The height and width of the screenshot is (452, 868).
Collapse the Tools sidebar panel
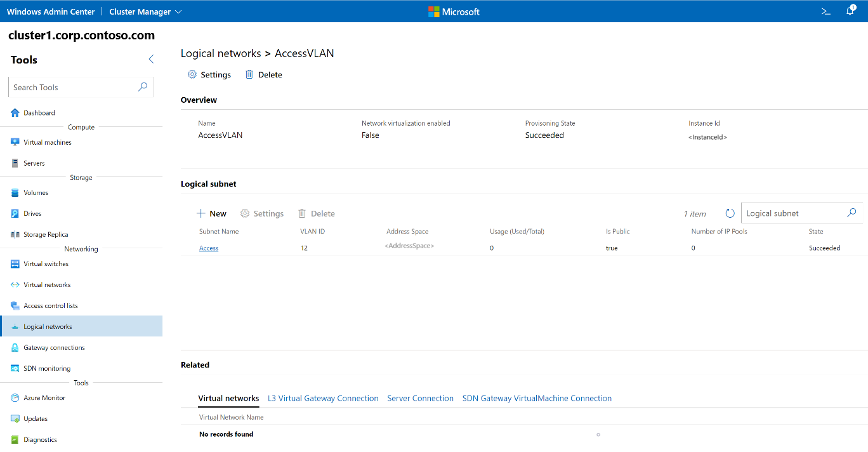click(151, 59)
